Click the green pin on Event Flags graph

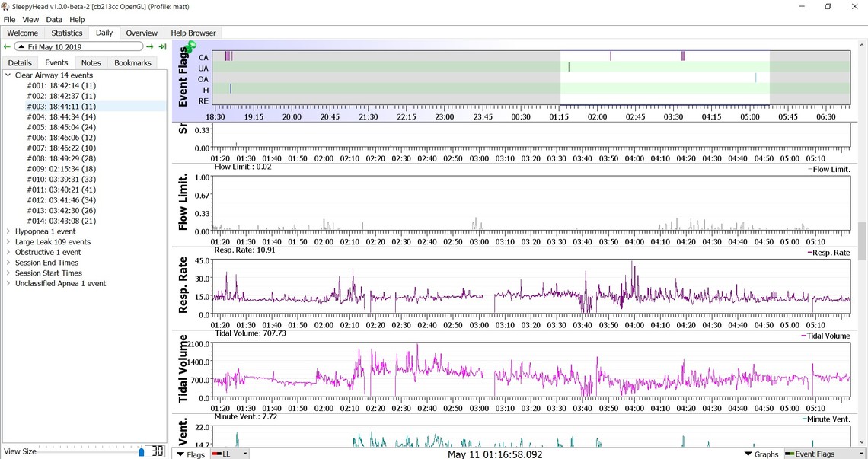[x=190, y=46]
